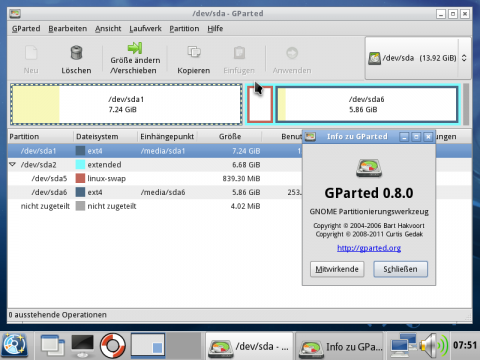The image size is (480, 360).
Task: Click the gray nicht zugeteilt color swatch
Action: pyautogui.click(x=80, y=206)
